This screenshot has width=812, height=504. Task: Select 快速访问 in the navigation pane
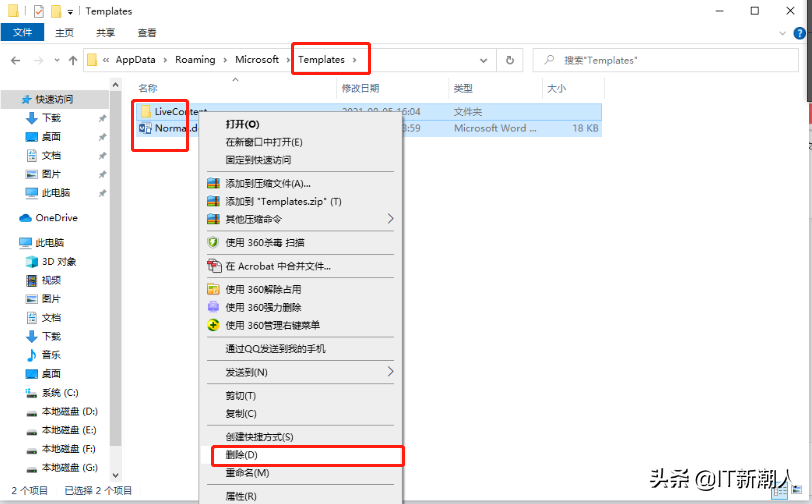pos(54,99)
